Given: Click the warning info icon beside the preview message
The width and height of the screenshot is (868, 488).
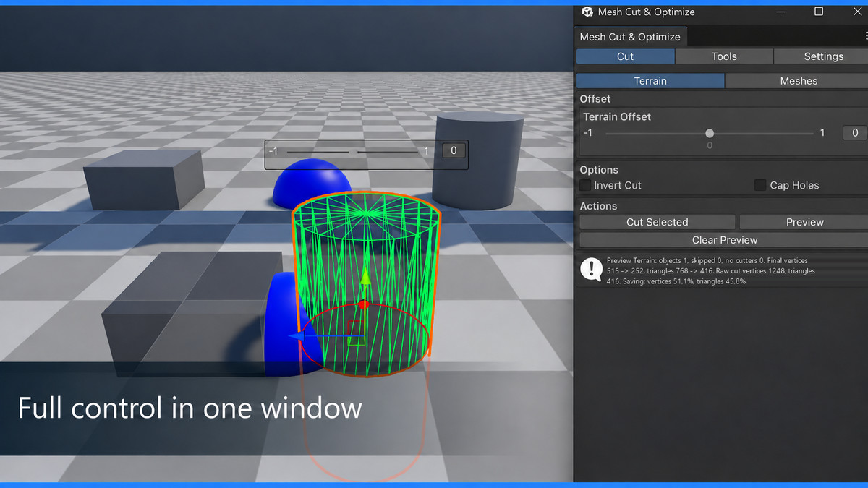Looking at the screenshot, I should click(592, 269).
